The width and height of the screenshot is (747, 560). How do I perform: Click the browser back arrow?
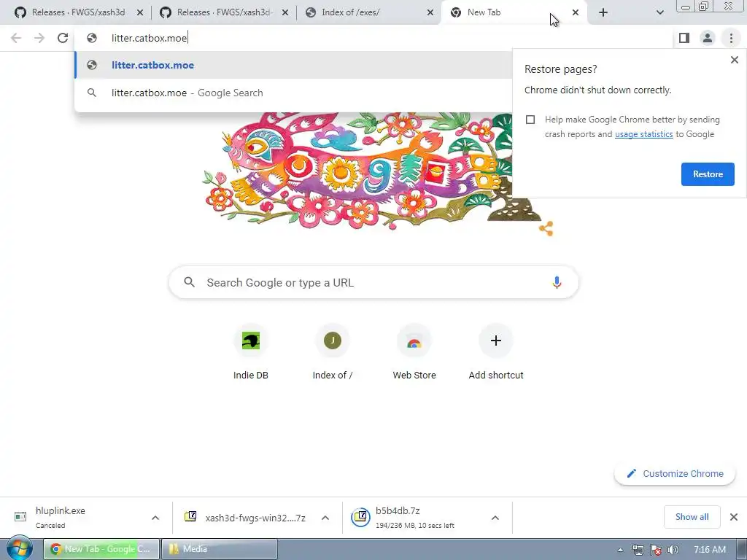pyautogui.click(x=16, y=38)
